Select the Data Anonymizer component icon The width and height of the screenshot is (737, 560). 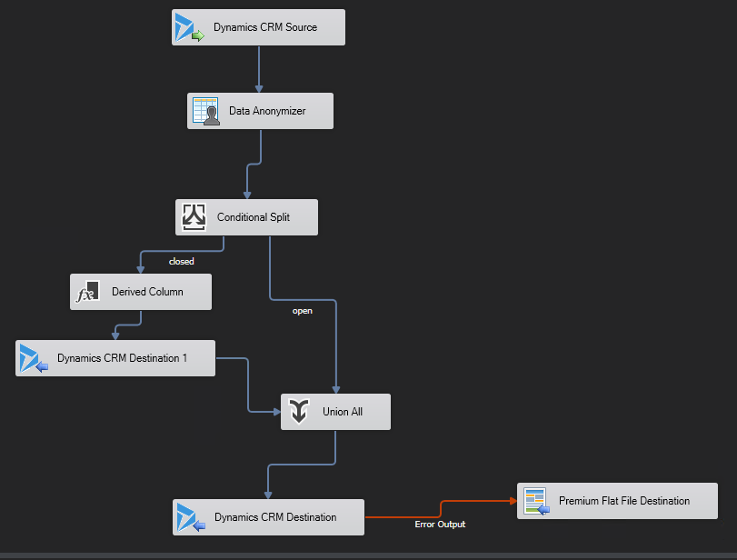tap(206, 112)
